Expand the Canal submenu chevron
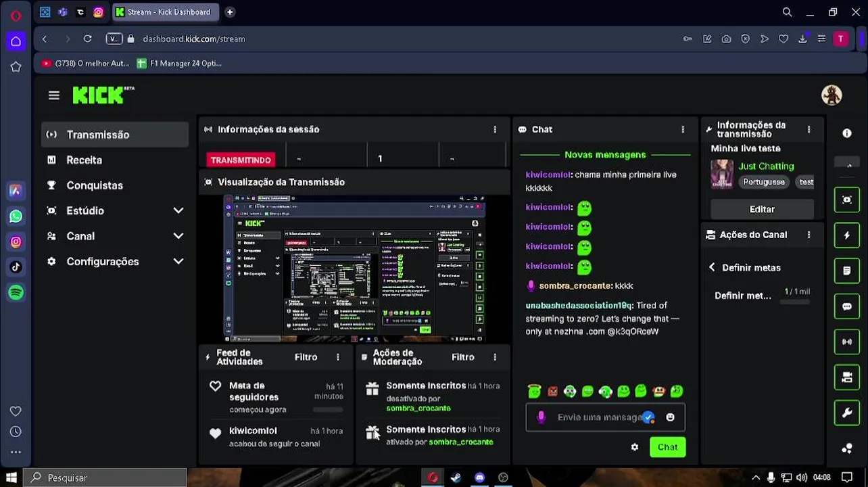 178,236
